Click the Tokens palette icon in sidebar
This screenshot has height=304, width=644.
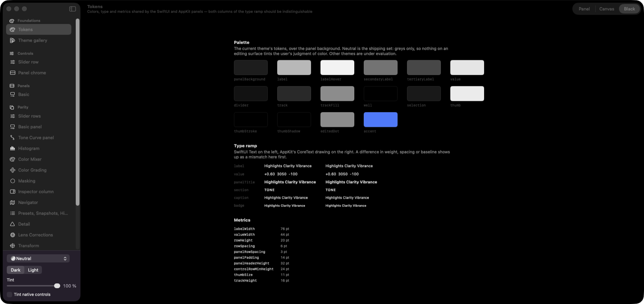click(x=13, y=30)
